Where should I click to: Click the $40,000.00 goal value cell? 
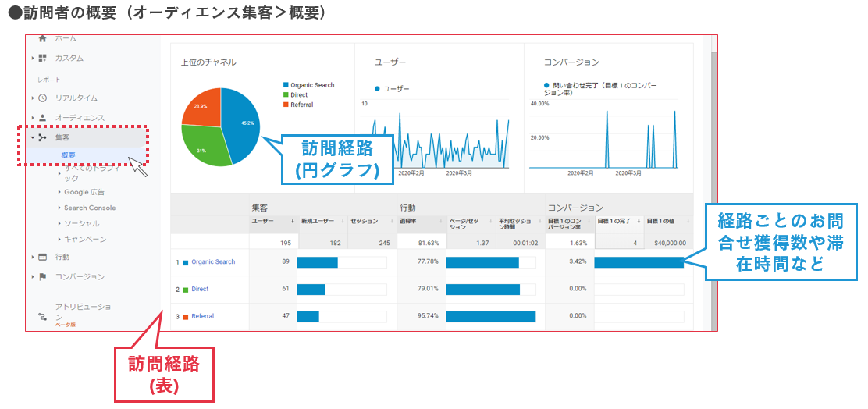tap(669, 243)
